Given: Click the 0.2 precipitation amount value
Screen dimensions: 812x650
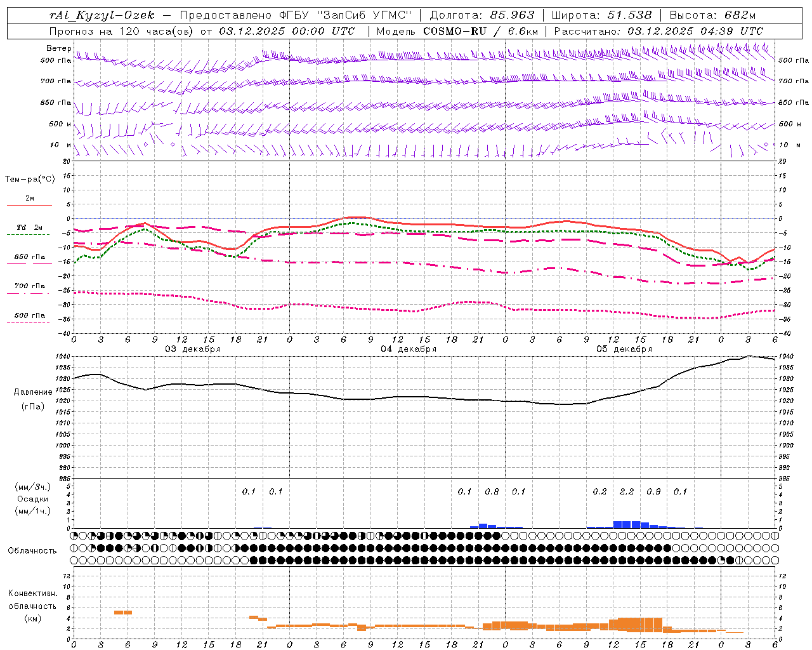Looking at the screenshot, I should tap(599, 492).
